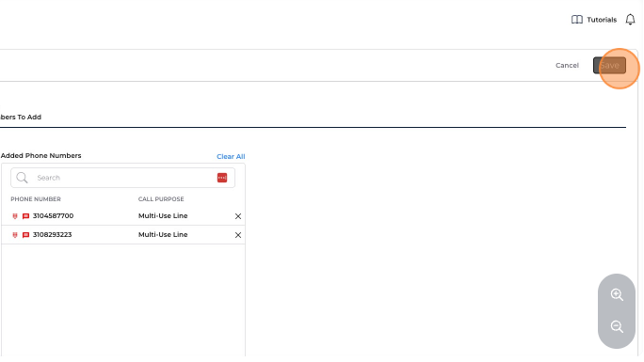Select phone number 3108293223 text
The image size is (644, 362).
point(52,234)
